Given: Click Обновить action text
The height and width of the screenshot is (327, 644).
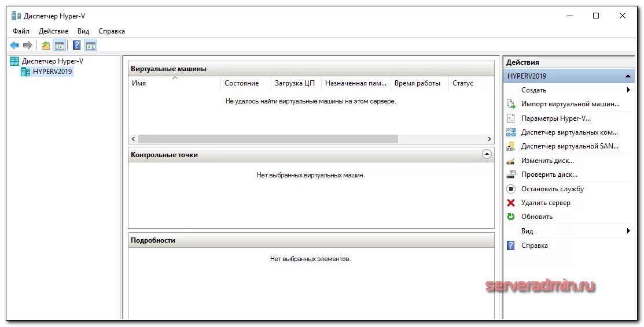Looking at the screenshot, I should point(537,217).
